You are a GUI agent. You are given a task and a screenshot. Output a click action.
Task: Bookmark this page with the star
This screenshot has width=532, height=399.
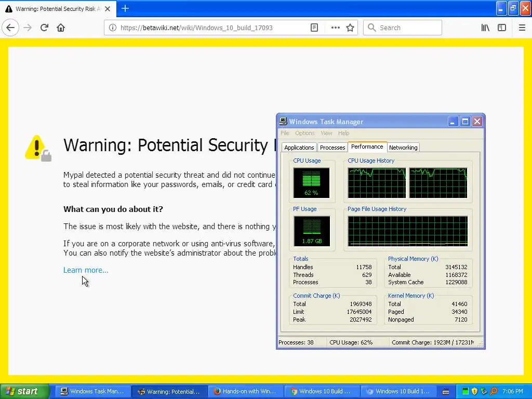[350, 28]
